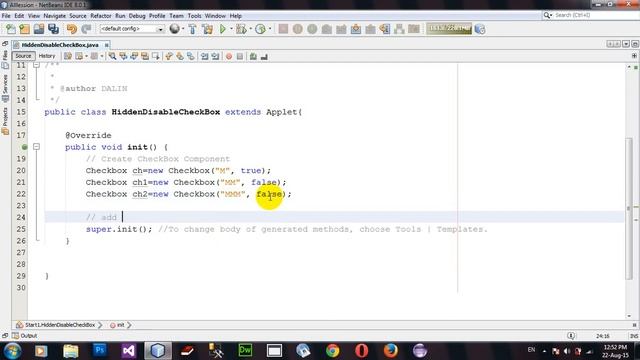Click the Profile Project icon
Screen dimensions: 640x360
click(x=260, y=29)
